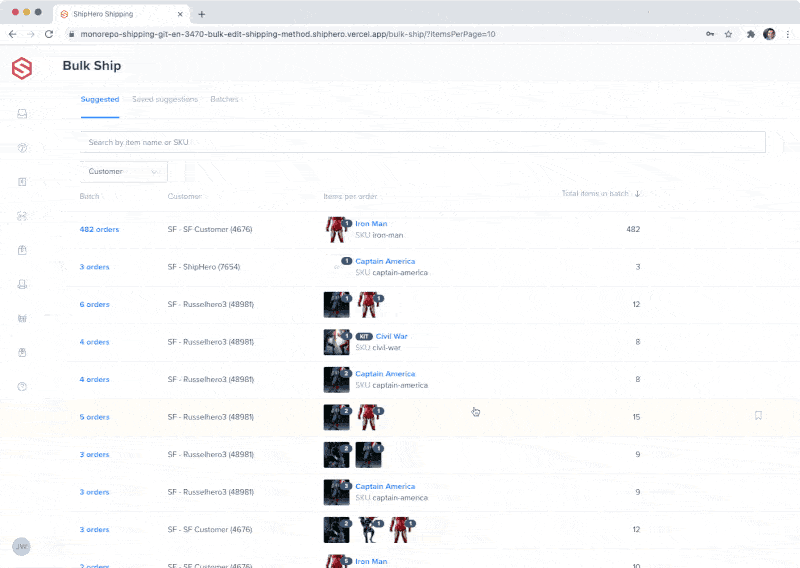Switch to the Saved suggestions tab
Screen dimensions: 800x568
click(x=165, y=100)
